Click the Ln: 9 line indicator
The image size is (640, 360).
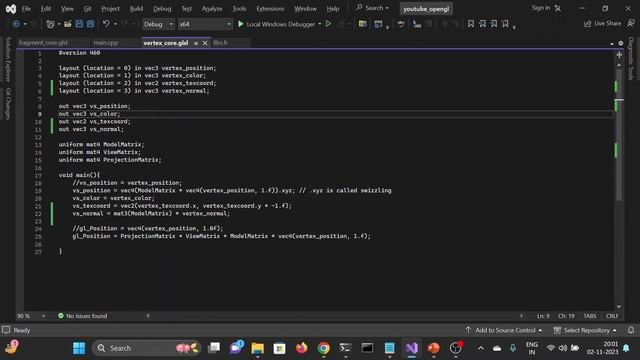tap(543, 316)
